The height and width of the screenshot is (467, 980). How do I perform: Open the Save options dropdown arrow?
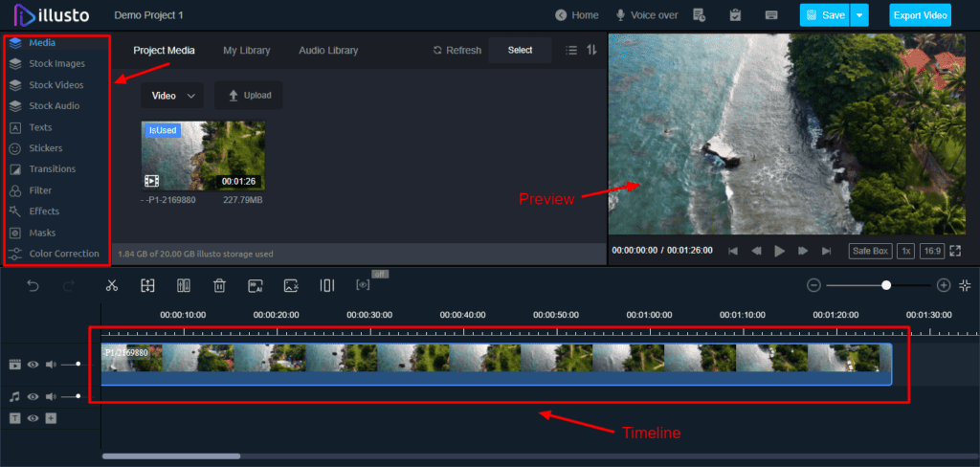coord(859,15)
